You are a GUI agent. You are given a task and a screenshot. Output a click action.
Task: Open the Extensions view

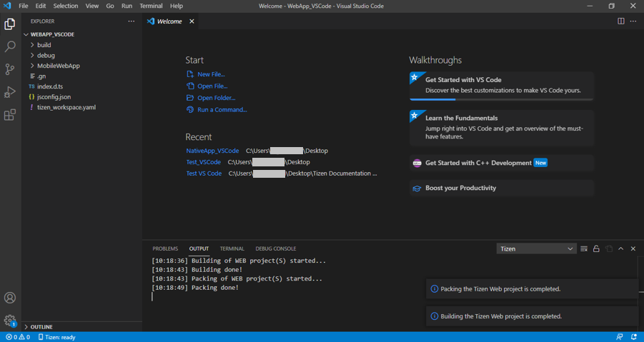[10, 115]
